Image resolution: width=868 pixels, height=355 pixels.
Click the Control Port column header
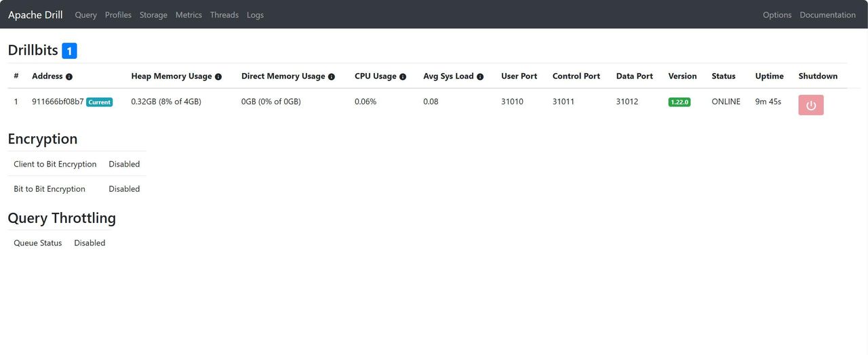pos(576,76)
